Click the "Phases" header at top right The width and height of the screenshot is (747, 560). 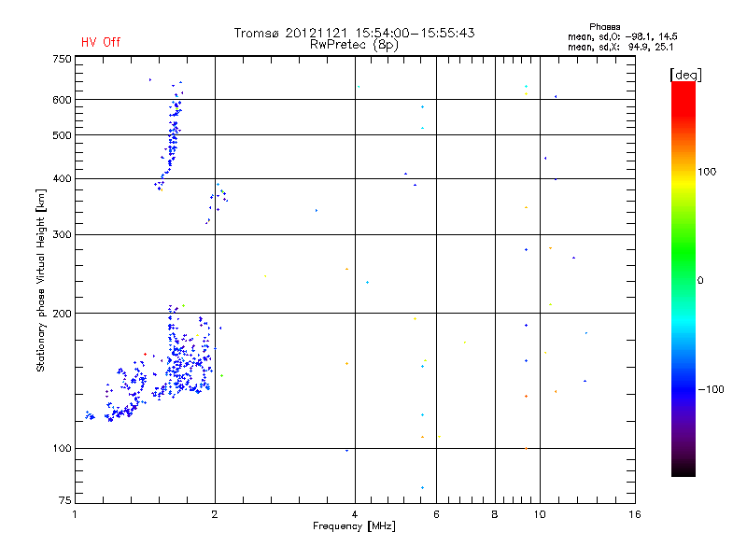(x=604, y=27)
